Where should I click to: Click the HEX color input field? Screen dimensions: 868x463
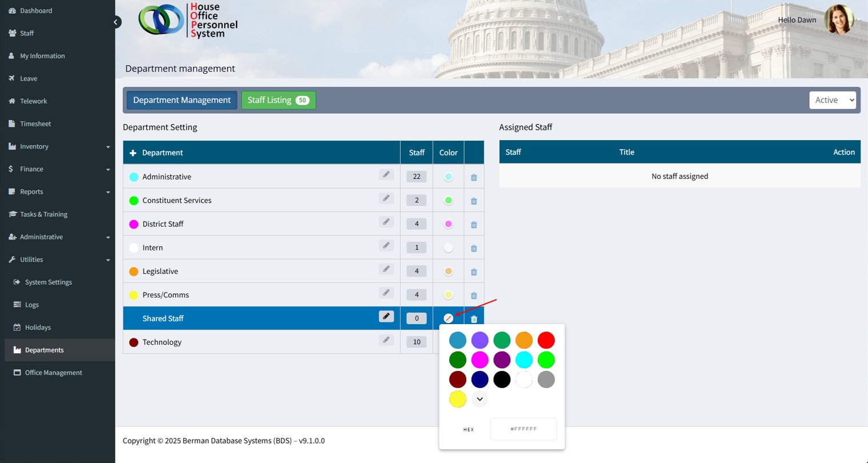(523, 429)
